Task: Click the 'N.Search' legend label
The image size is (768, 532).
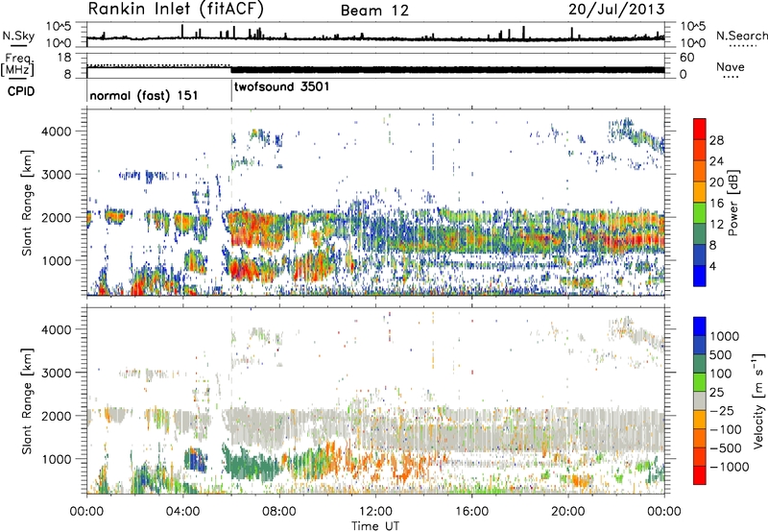Action: pyautogui.click(x=741, y=36)
